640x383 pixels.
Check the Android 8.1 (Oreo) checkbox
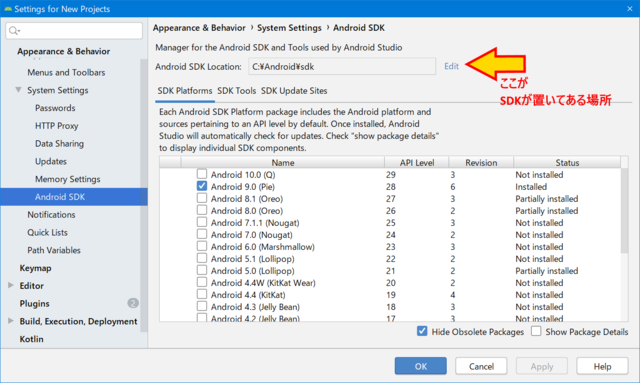point(202,198)
